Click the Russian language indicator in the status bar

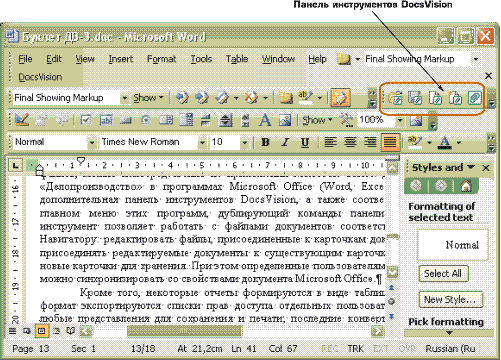(450, 349)
